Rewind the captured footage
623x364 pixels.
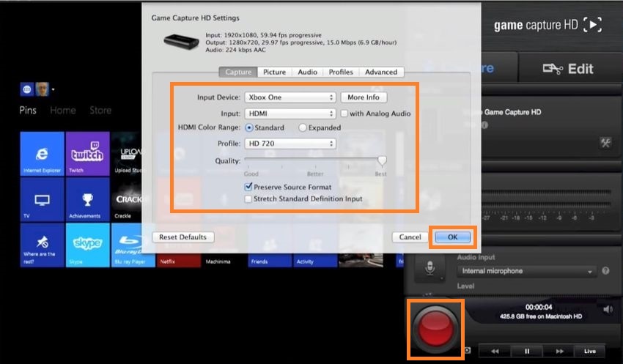tap(495, 352)
